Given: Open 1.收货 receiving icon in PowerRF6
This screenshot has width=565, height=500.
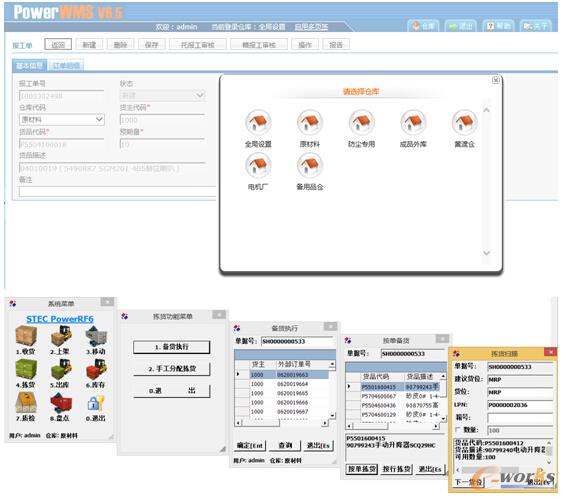Looking at the screenshot, I should point(26,336).
